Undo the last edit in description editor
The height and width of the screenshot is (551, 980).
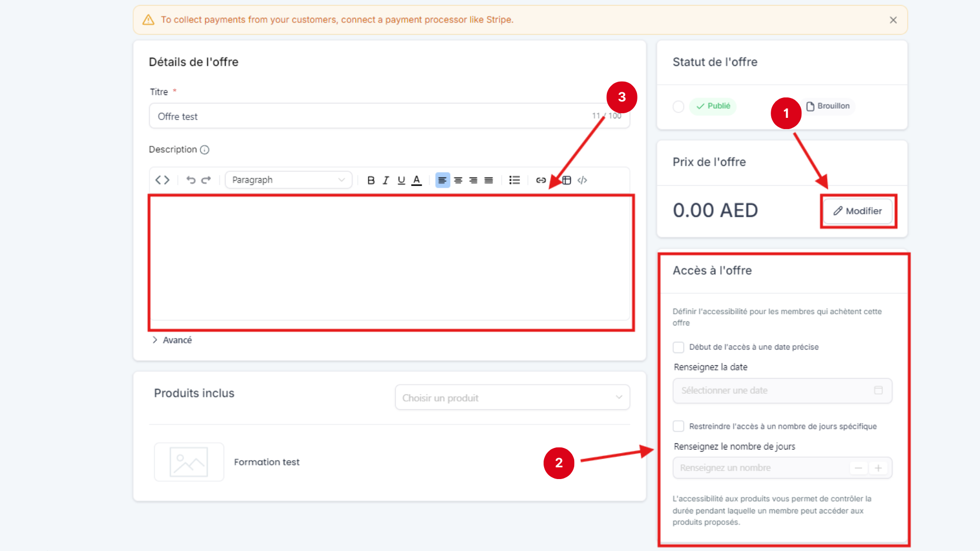[190, 180]
